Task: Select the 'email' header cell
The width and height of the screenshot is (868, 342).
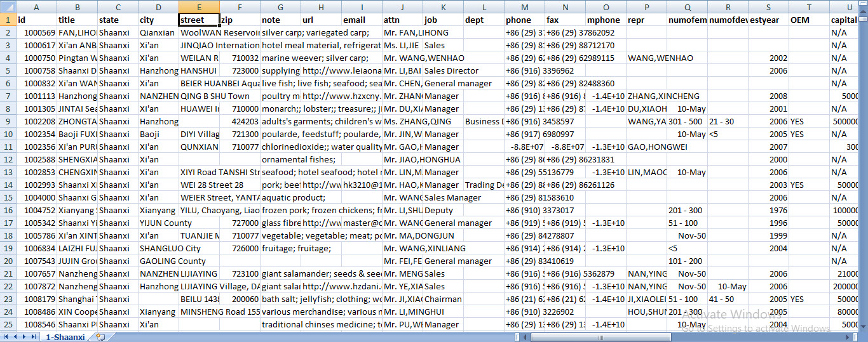Action: pyautogui.click(x=362, y=20)
